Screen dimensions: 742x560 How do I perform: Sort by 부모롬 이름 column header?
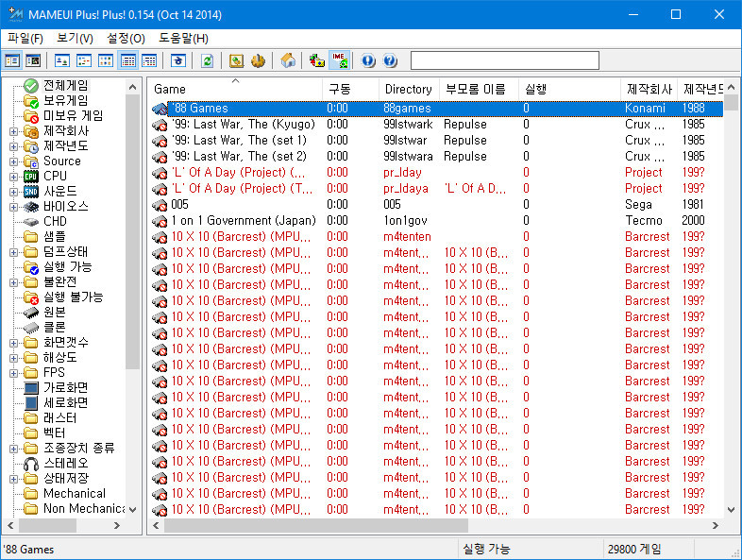(x=479, y=90)
